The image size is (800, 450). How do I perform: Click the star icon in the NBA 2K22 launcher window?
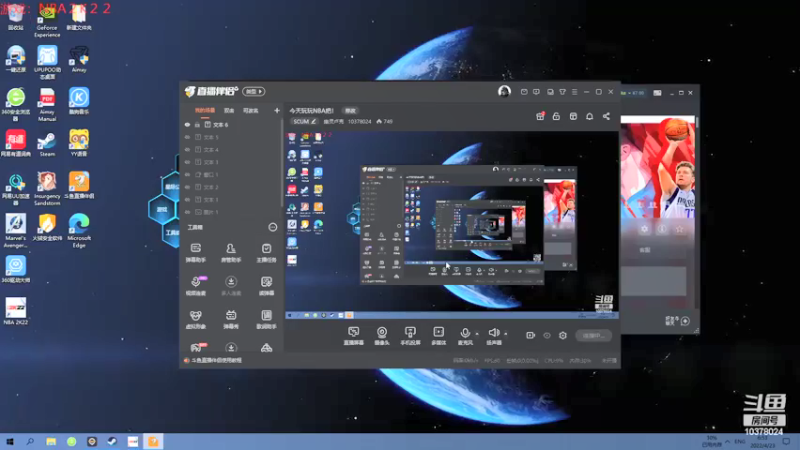(679, 229)
